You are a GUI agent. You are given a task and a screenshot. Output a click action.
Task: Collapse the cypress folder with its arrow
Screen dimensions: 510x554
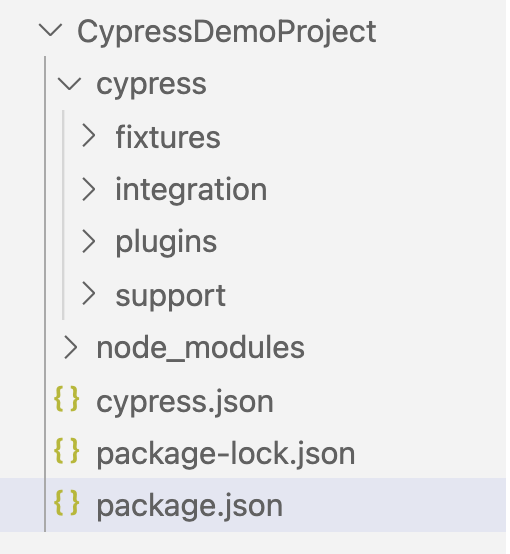pos(70,84)
